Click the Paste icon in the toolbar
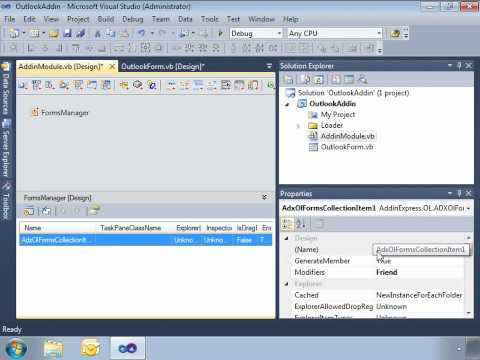The image size is (480, 360). (x=124, y=33)
